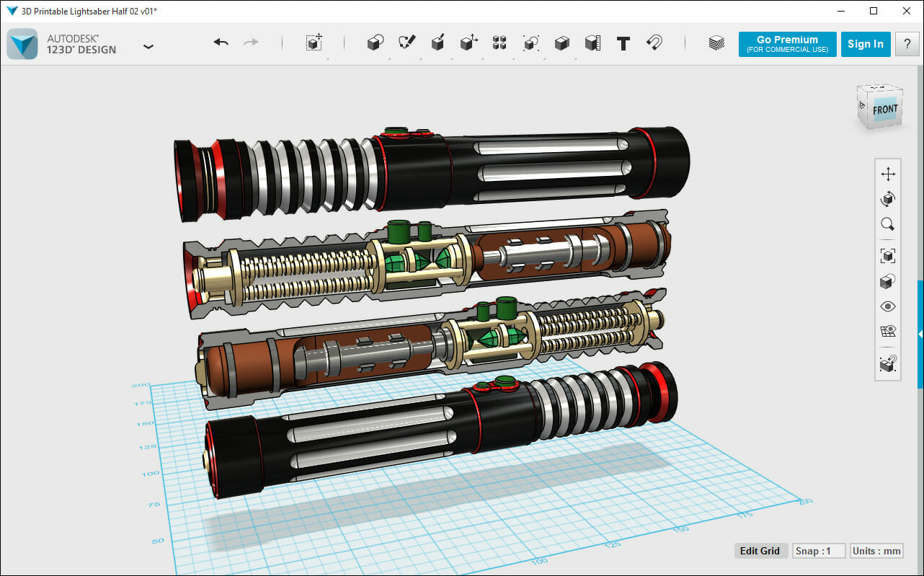The image size is (924, 576).
Task: Undo the last action
Action: pos(221,43)
